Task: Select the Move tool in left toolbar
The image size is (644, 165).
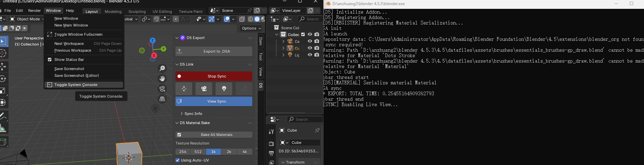Action: (3, 66)
